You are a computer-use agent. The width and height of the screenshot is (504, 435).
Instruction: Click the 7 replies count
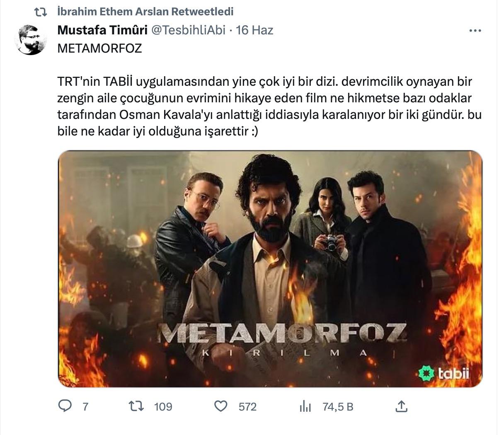(85, 407)
